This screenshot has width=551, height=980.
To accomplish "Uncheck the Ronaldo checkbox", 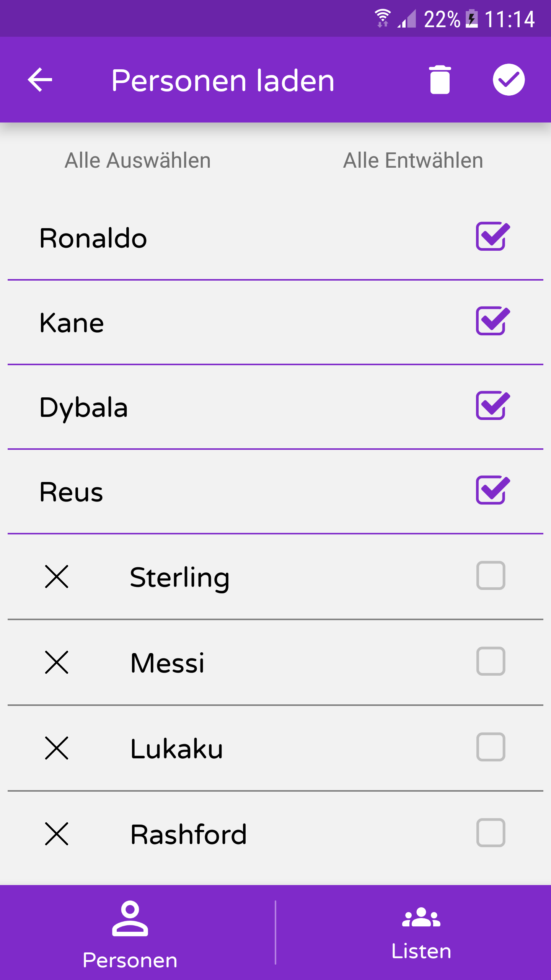I will pyautogui.click(x=492, y=236).
